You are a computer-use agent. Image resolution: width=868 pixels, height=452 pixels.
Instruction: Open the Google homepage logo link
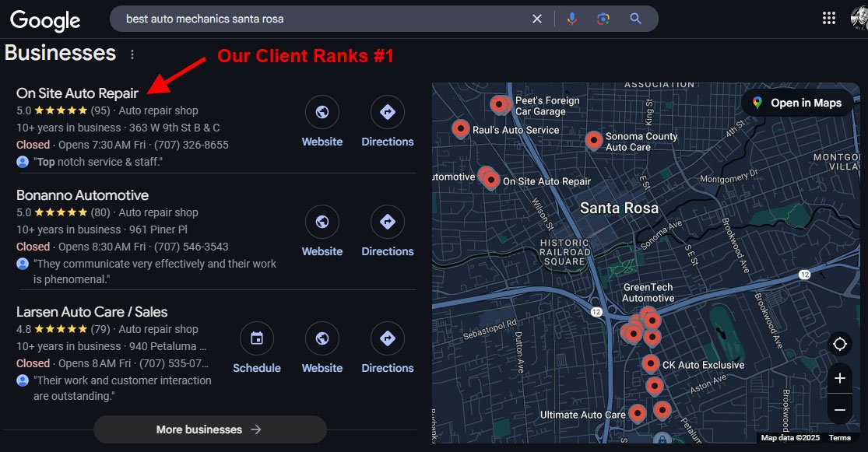[45, 20]
